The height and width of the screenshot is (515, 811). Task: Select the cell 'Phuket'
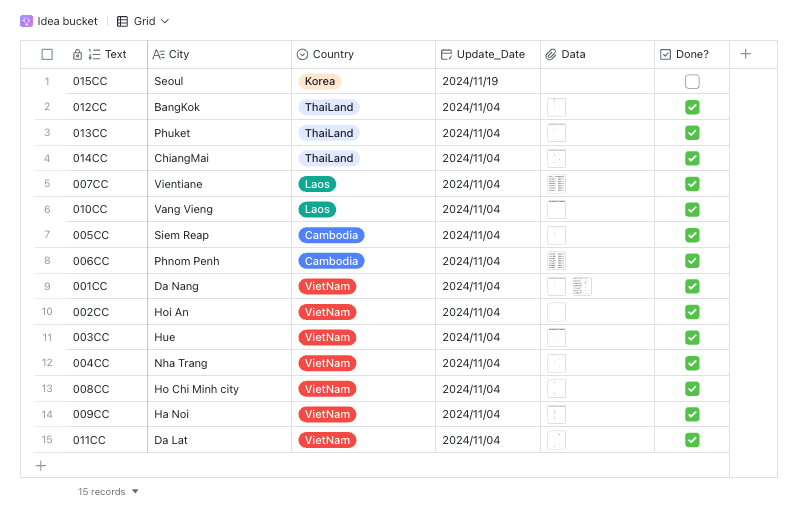pyautogui.click(x=219, y=133)
